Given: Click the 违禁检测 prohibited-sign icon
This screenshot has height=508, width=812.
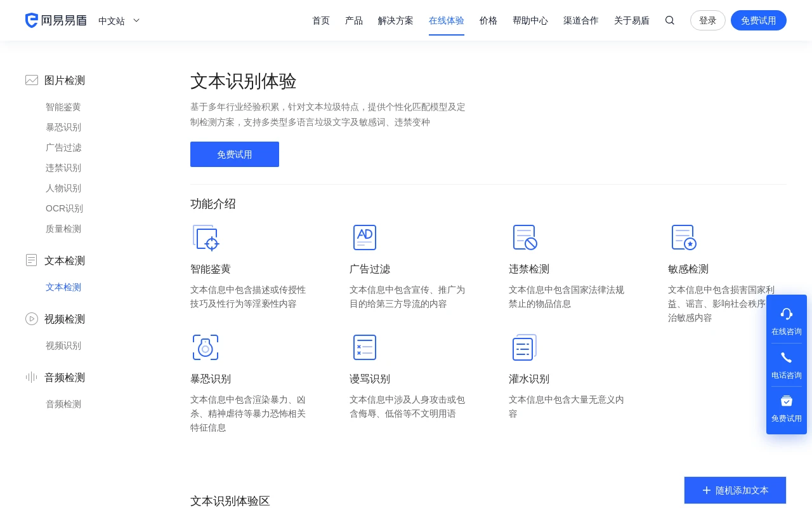Looking at the screenshot, I should point(525,237).
